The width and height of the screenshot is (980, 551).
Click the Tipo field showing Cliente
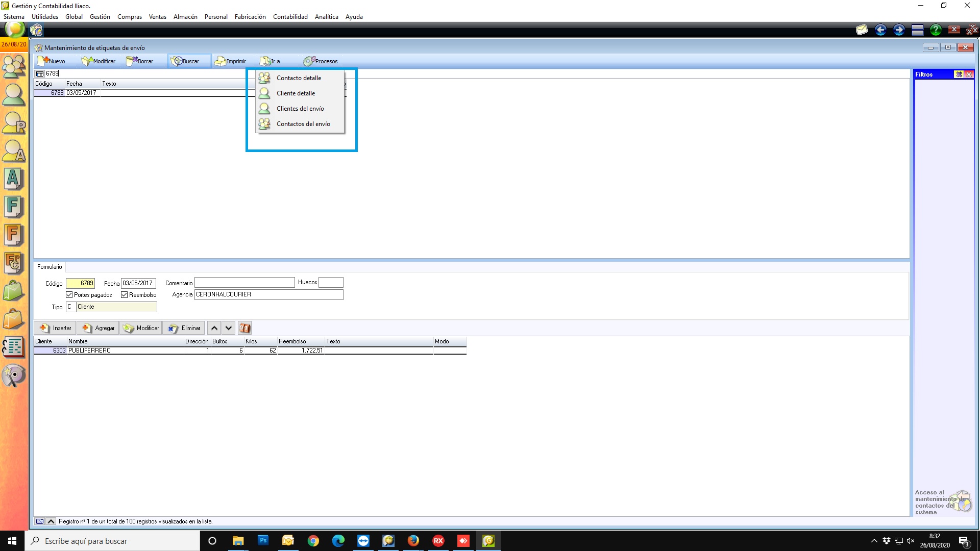(x=116, y=307)
